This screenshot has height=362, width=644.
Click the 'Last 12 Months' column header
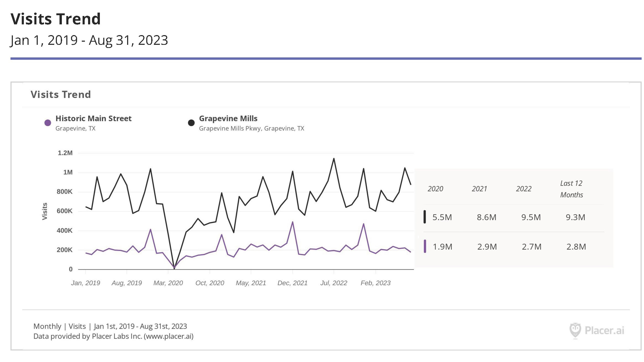point(572,189)
